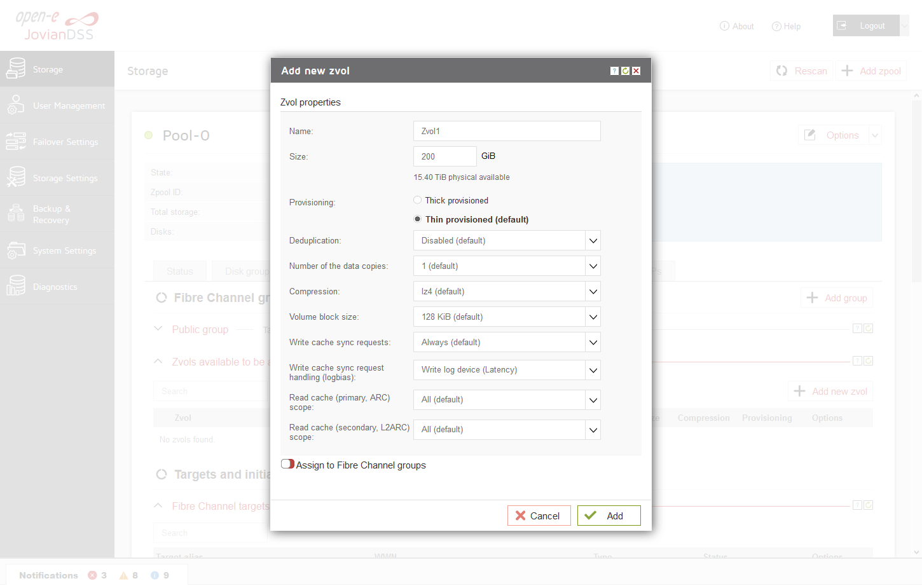Select Thin provisioned (default) radio button
The width and height of the screenshot is (922, 588).
coord(418,219)
